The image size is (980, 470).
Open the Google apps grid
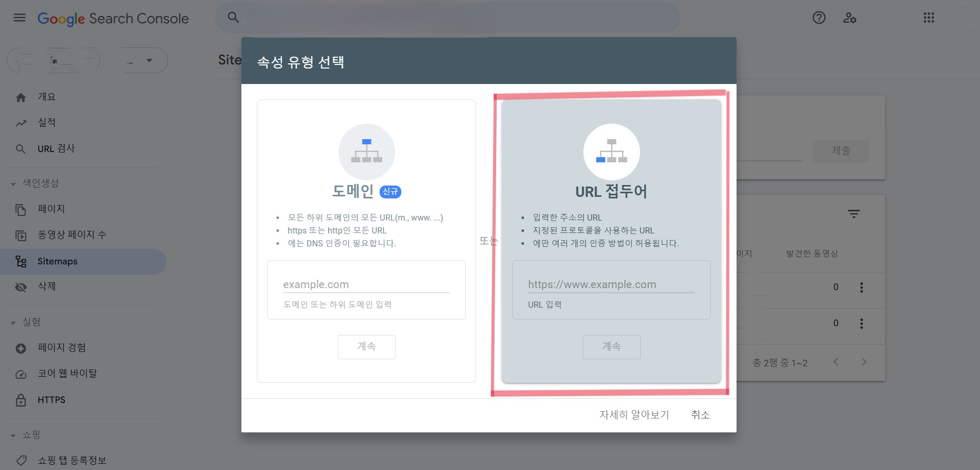click(x=929, y=18)
